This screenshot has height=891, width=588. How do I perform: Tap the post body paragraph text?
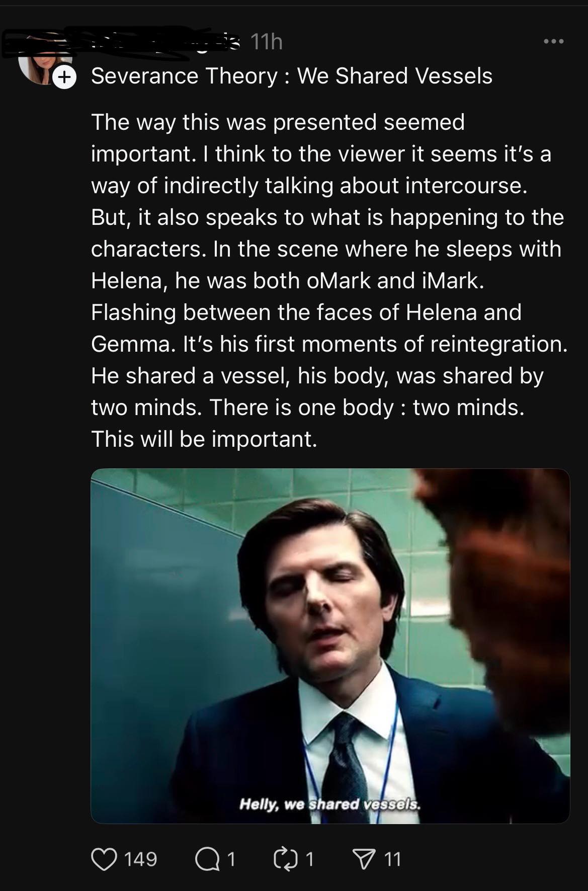tap(329, 280)
